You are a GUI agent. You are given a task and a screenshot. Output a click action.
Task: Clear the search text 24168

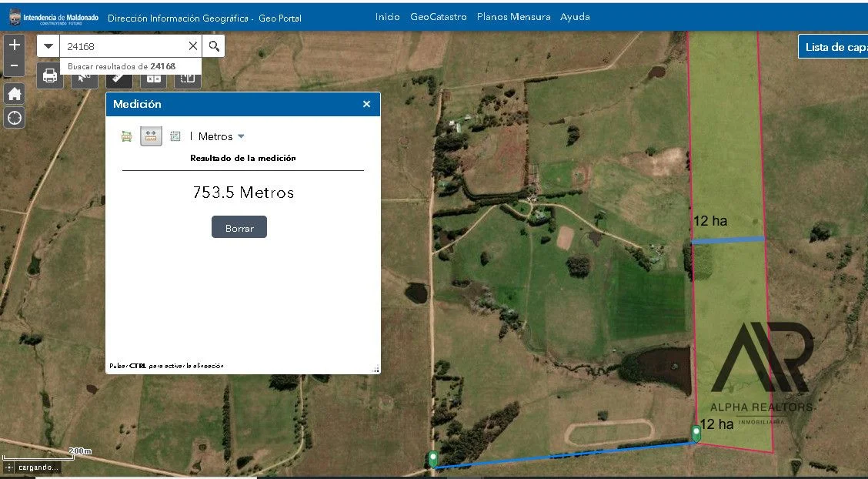(192, 46)
